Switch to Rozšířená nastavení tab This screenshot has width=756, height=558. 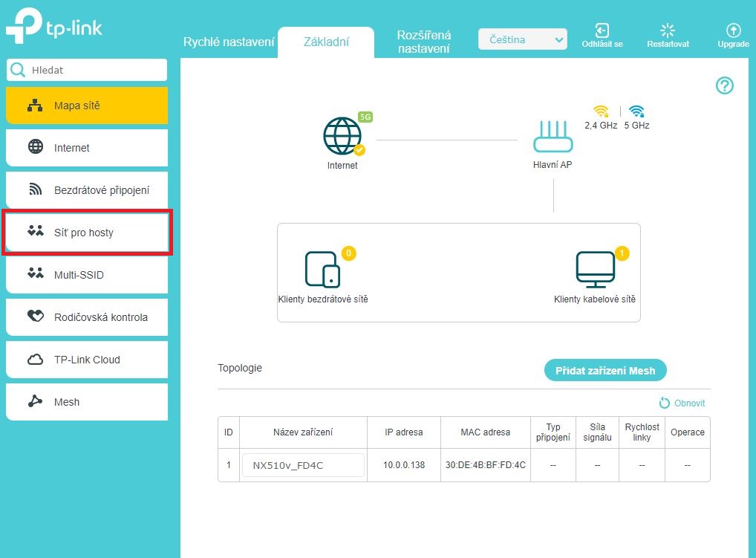pos(423,42)
